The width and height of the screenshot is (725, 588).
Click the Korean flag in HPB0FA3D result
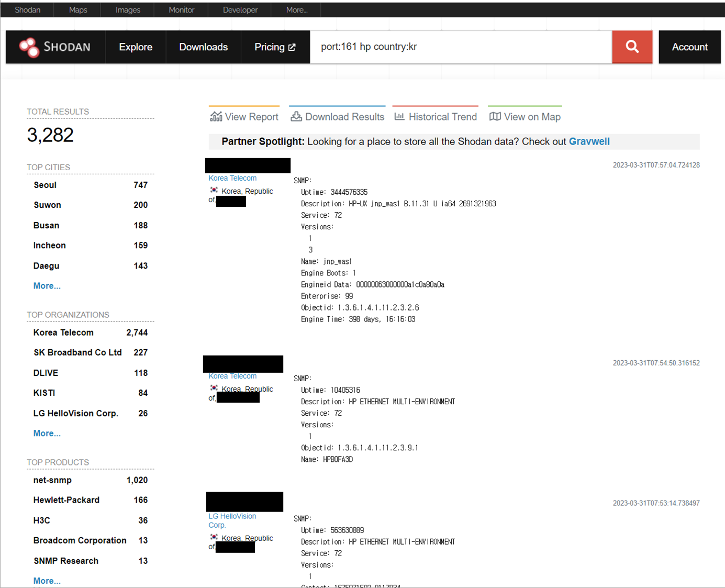click(214, 389)
